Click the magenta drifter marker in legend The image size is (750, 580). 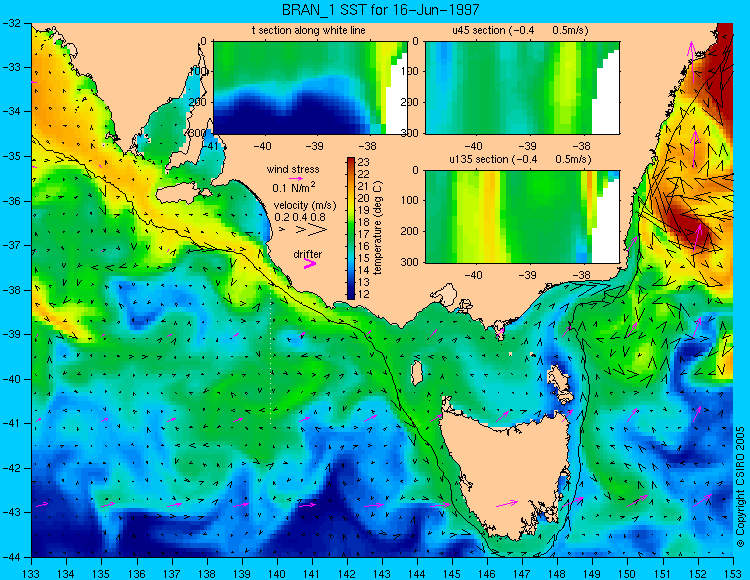309,263
